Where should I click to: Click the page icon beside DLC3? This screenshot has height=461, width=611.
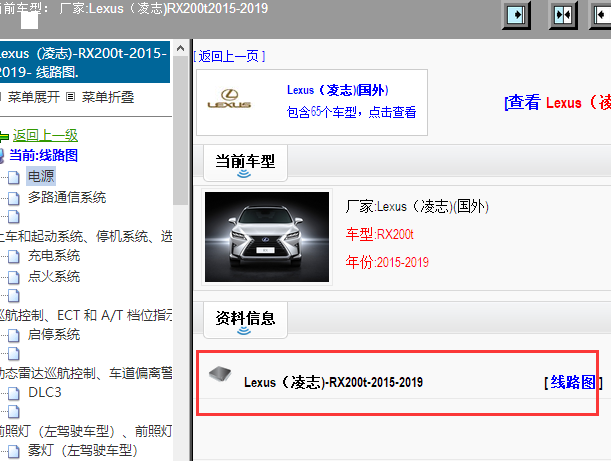14,394
